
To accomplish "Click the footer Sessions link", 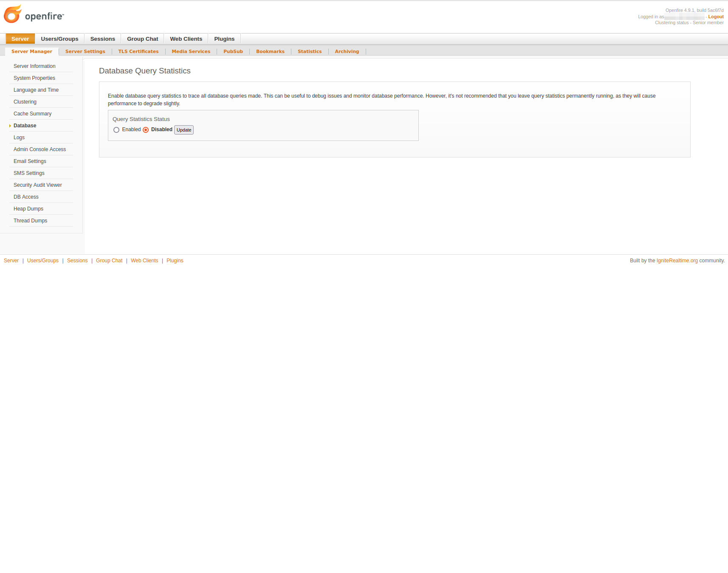I will [77, 261].
